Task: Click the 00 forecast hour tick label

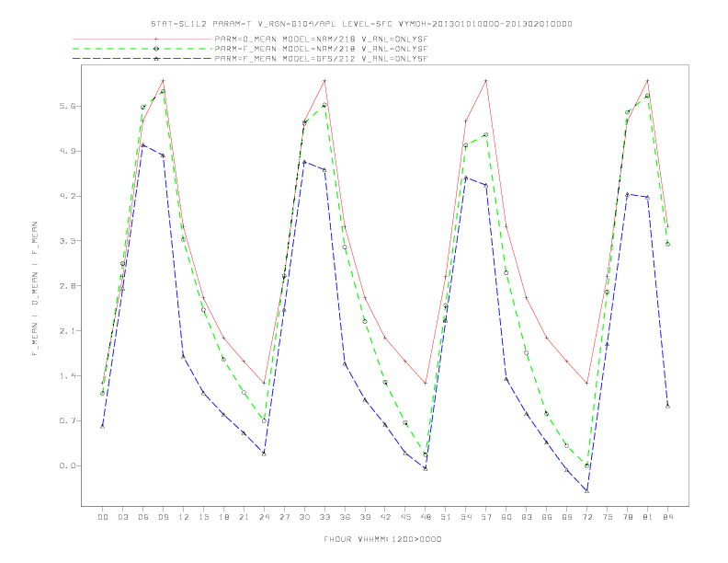Action: 103,517
